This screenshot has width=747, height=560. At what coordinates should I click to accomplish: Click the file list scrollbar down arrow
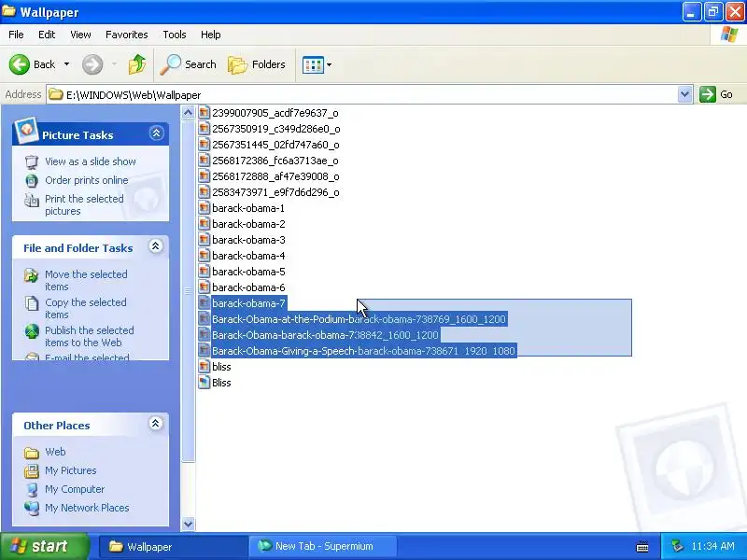click(x=189, y=524)
